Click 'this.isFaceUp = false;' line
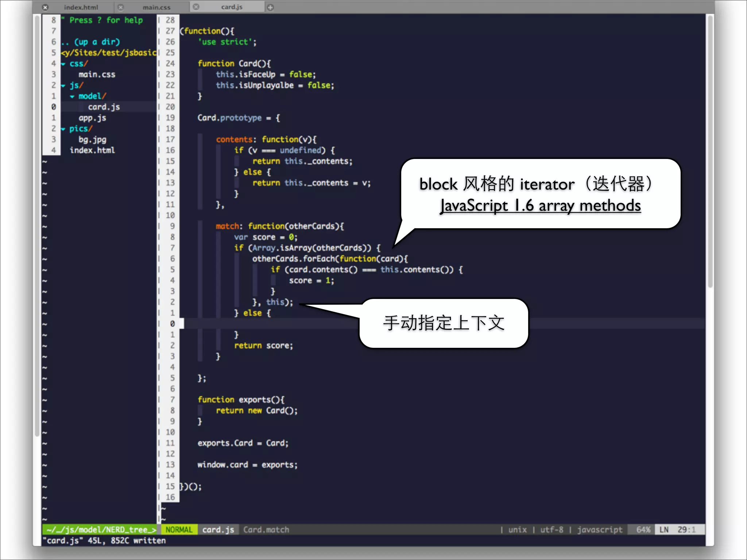This screenshot has width=747, height=560. 266,74
